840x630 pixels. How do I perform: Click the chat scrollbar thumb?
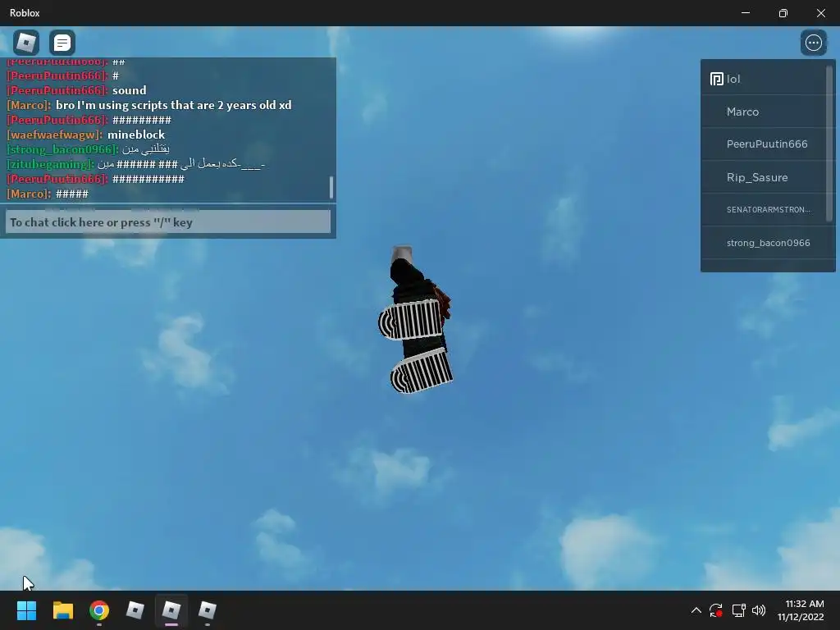pyautogui.click(x=331, y=187)
